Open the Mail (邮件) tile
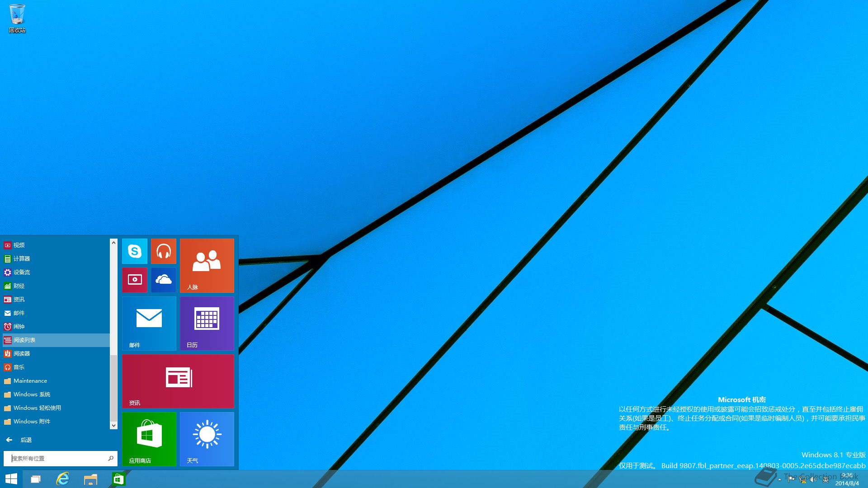Viewport: 868px width, 488px height. point(149,324)
